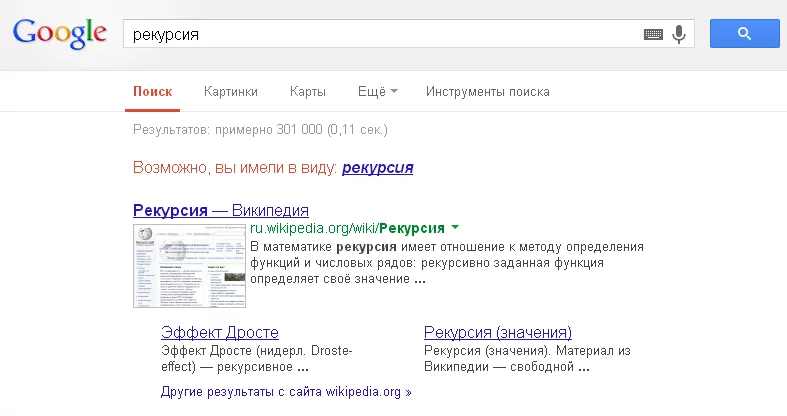The height and width of the screenshot is (416, 787).
Task: Open the on-screen keyboard icon
Action: point(653,34)
